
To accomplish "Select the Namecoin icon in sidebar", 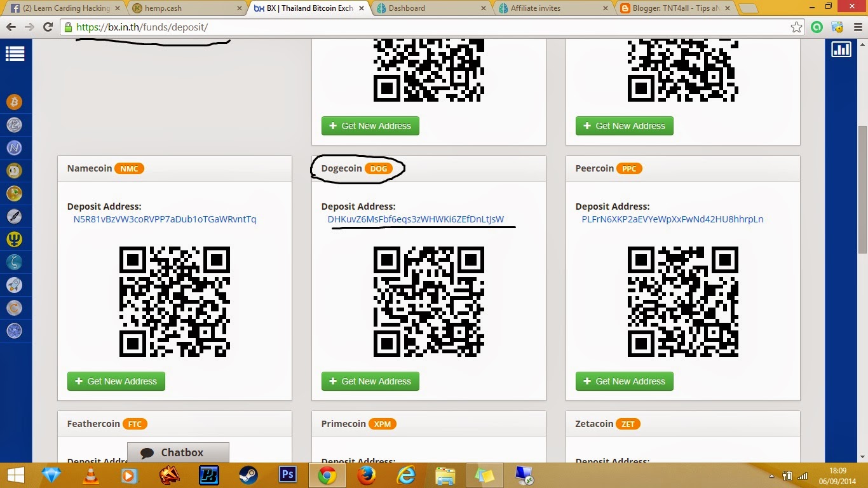I will pyautogui.click(x=14, y=148).
